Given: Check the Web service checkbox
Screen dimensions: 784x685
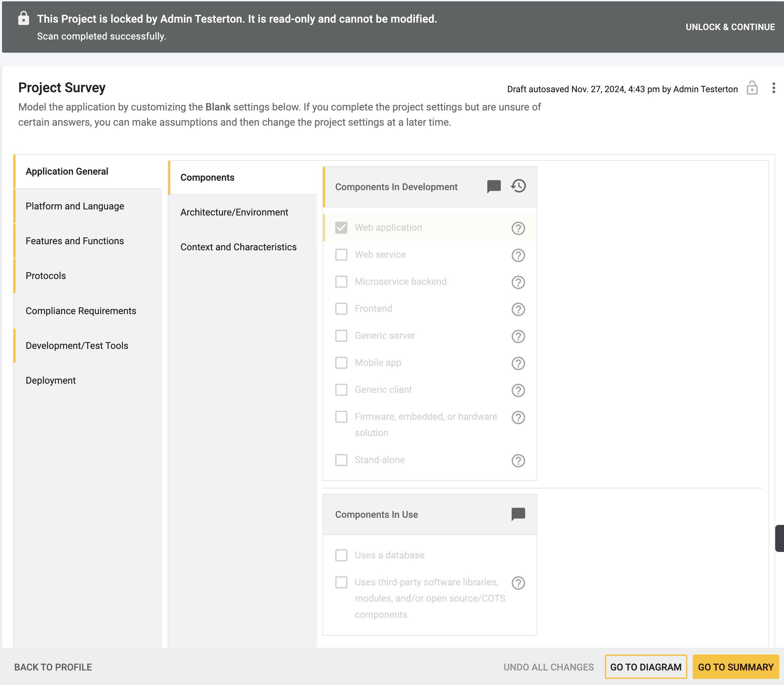Looking at the screenshot, I should tap(341, 255).
